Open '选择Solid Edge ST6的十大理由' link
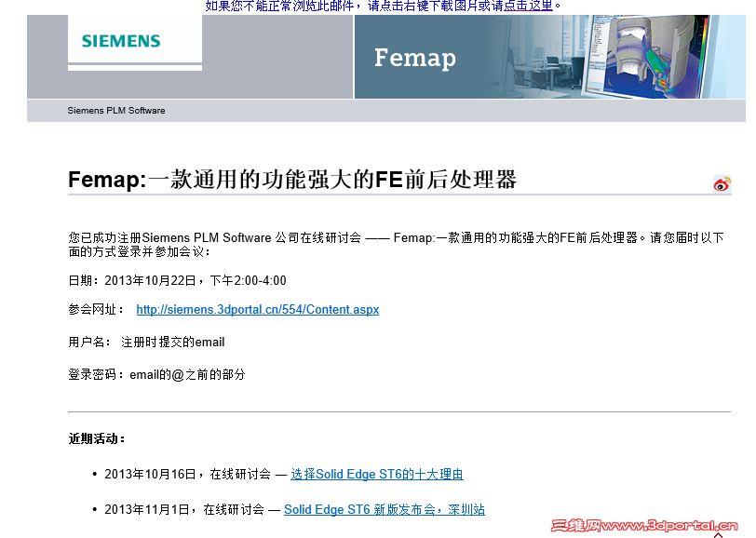 click(377, 475)
